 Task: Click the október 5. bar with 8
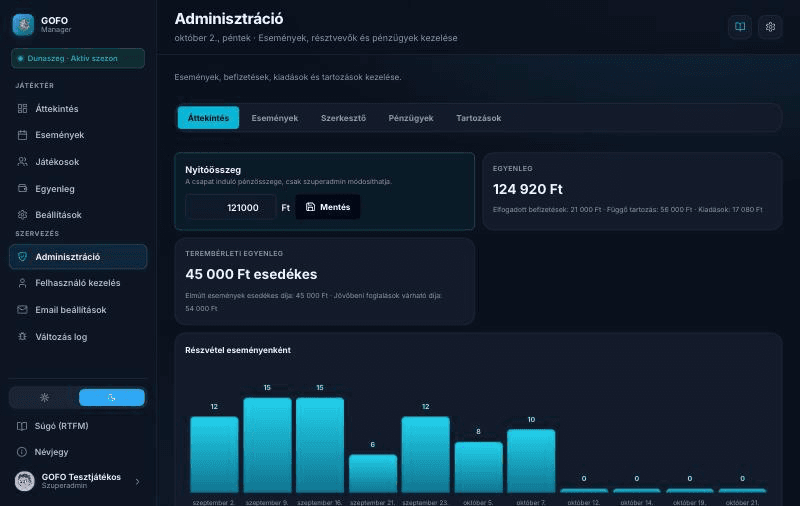click(479, 467)
